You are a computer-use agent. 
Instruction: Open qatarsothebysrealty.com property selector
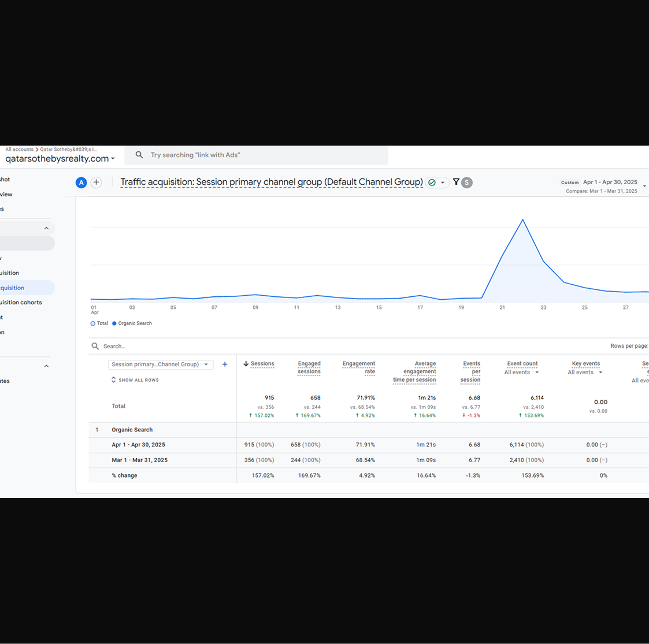(x=60, y=159)
